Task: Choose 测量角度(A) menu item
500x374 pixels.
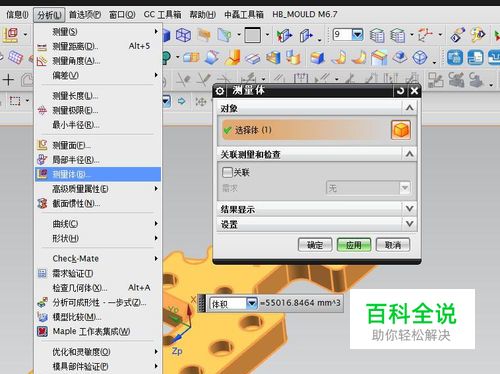Action: (x=98, y=61)
